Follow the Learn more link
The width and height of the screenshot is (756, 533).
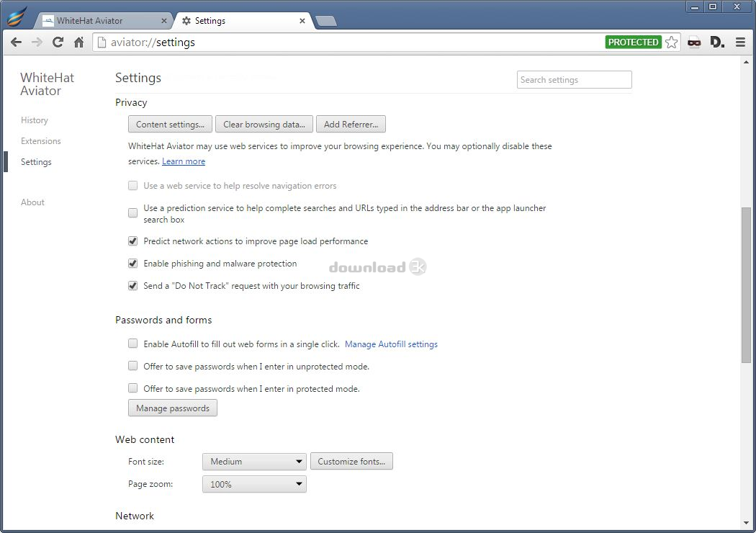coord(184,161)
